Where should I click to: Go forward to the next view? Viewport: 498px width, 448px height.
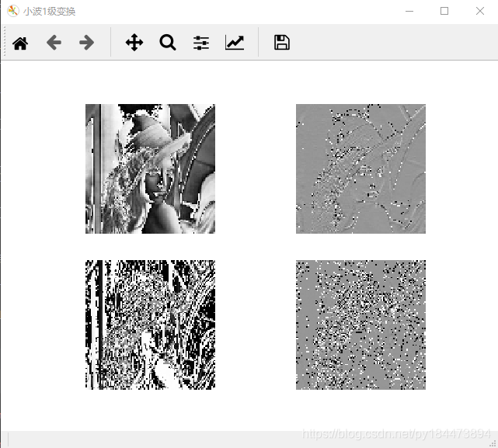click(x=86, y=43)
